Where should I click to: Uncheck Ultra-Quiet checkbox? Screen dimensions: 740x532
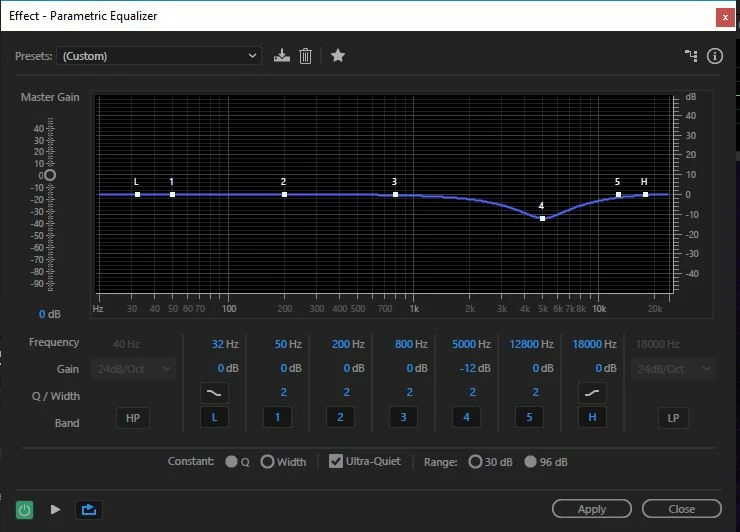pyautogui.click(x=336, y=461)
